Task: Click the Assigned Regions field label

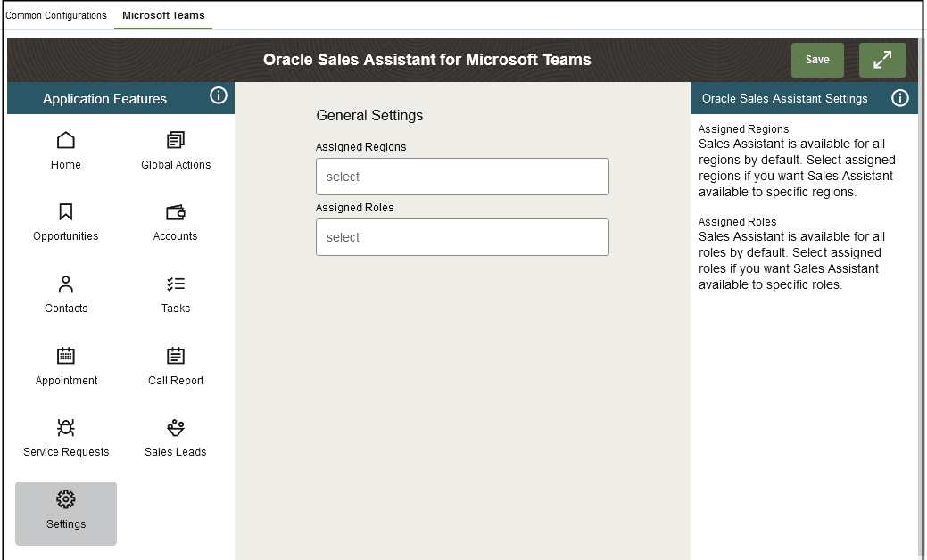Action: [360, 147]
